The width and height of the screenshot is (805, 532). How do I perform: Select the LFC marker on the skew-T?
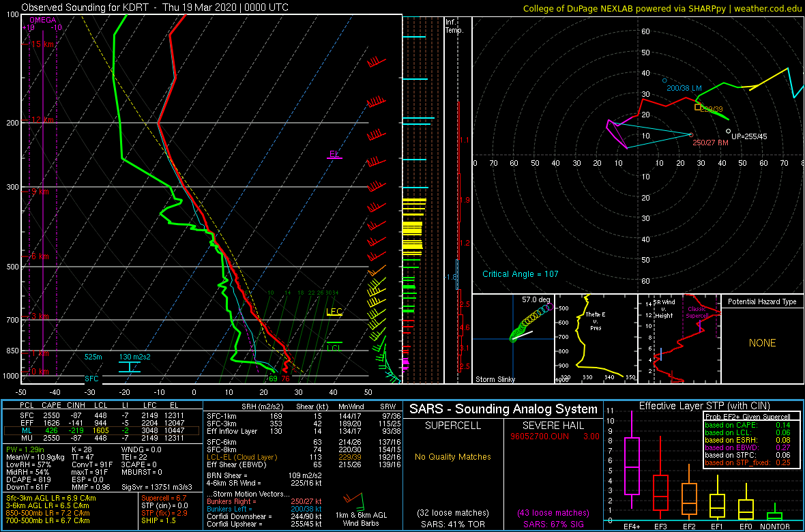(334, 311)
